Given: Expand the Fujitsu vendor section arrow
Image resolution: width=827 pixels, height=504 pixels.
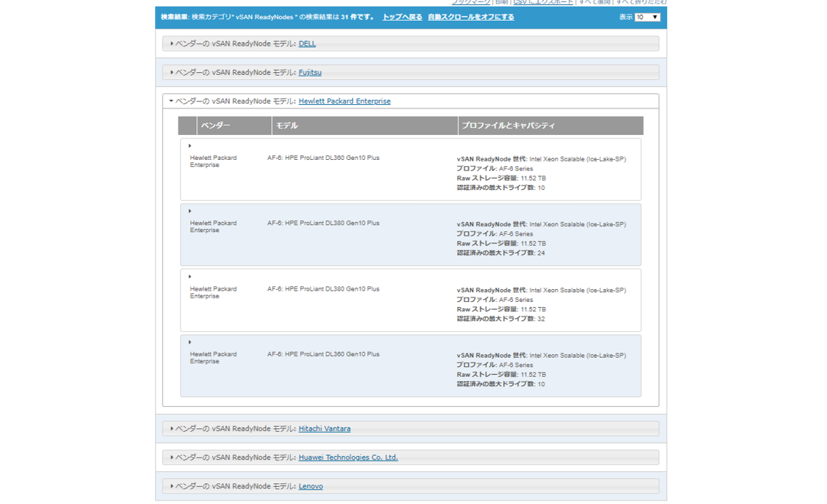Looking at the screenshot, I should 171,72.
